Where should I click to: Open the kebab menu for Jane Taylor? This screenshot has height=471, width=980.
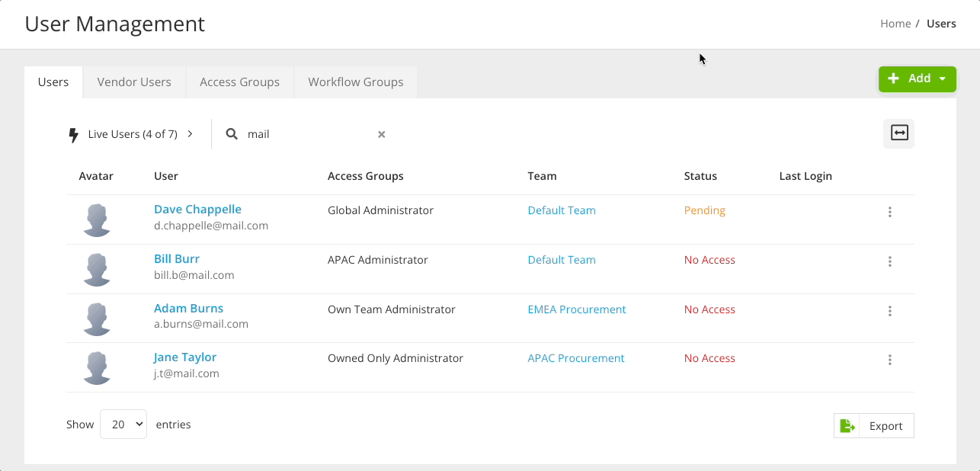pos(889,360)
